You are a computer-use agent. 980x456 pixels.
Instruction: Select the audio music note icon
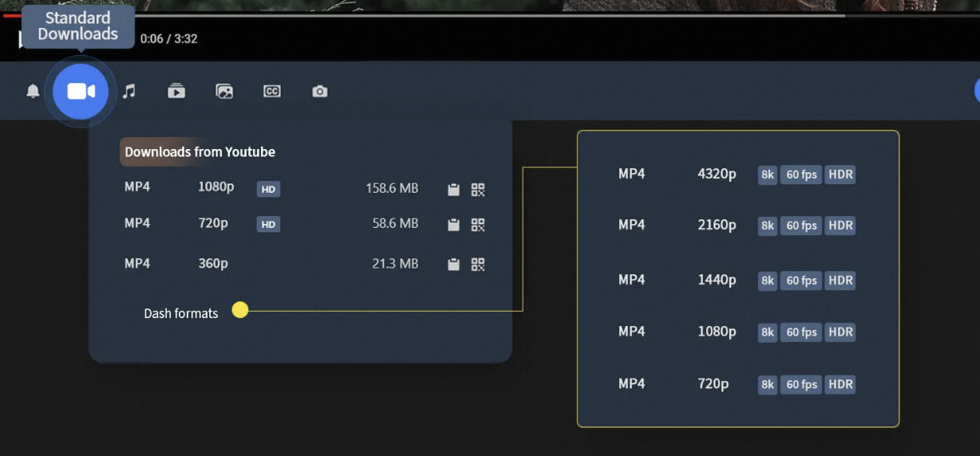click(x=129, y=92)
